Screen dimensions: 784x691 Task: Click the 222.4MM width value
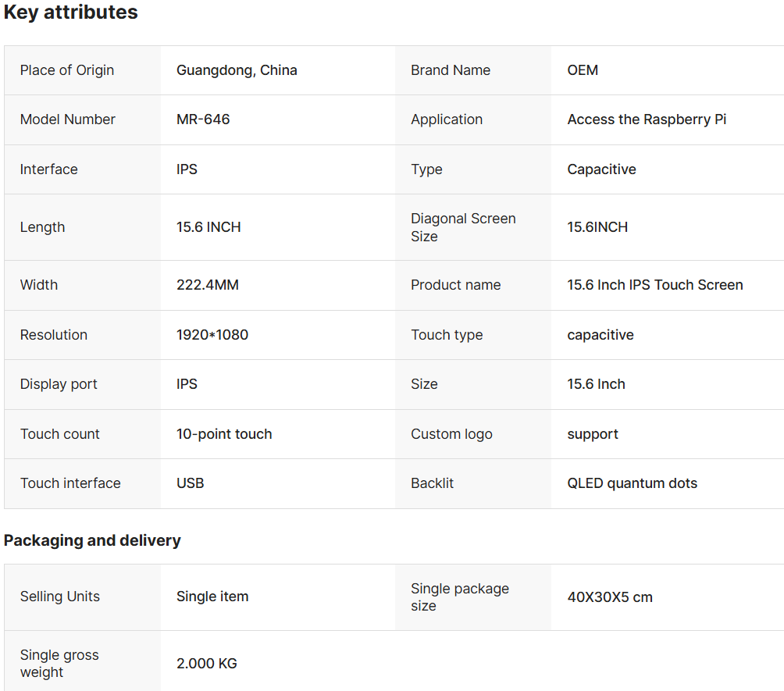(x=208, y=285)
